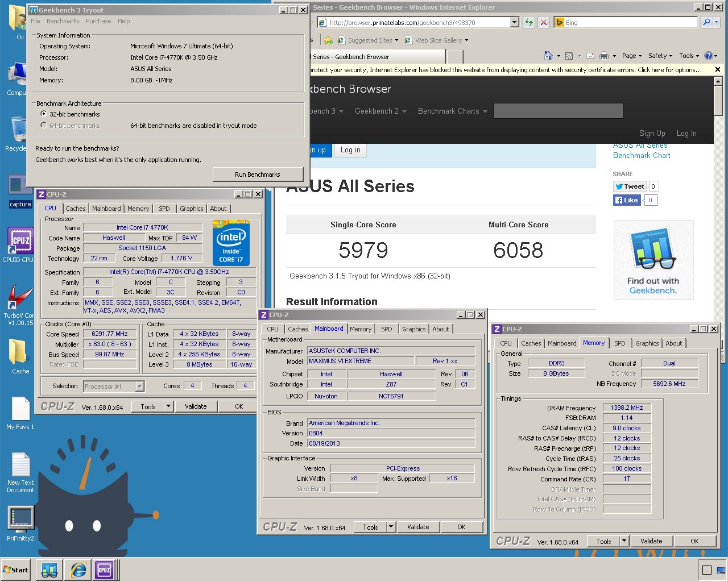Expand the Geekbench 2 navigation menu
Screen dimensions: 728x582
point(380,111)
